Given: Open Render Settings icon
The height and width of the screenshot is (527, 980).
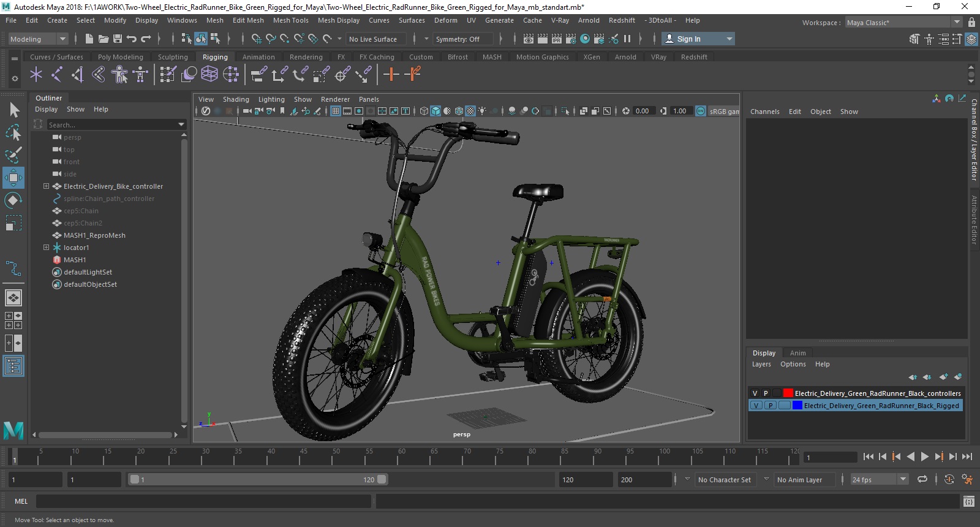Looking at the screenshot, I should tap(571, 39).
